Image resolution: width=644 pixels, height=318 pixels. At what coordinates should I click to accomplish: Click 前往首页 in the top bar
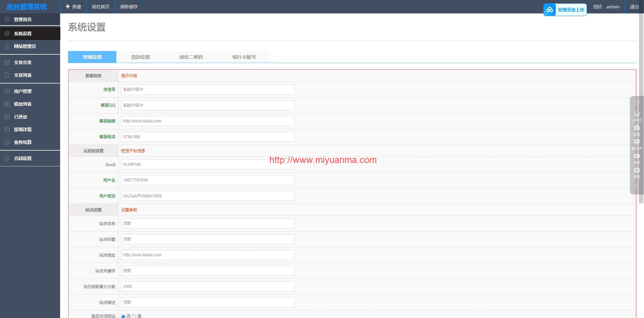pyautogui.click(x=101, y=7)
